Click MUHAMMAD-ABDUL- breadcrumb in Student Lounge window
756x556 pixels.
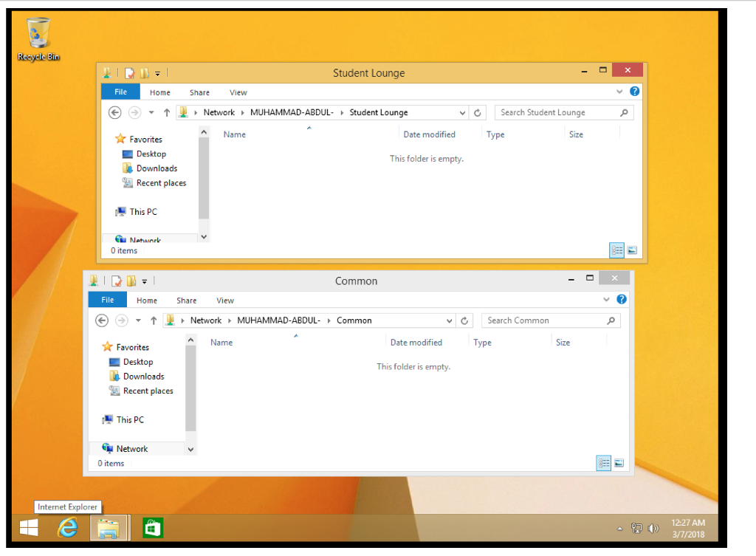(292, 112)
